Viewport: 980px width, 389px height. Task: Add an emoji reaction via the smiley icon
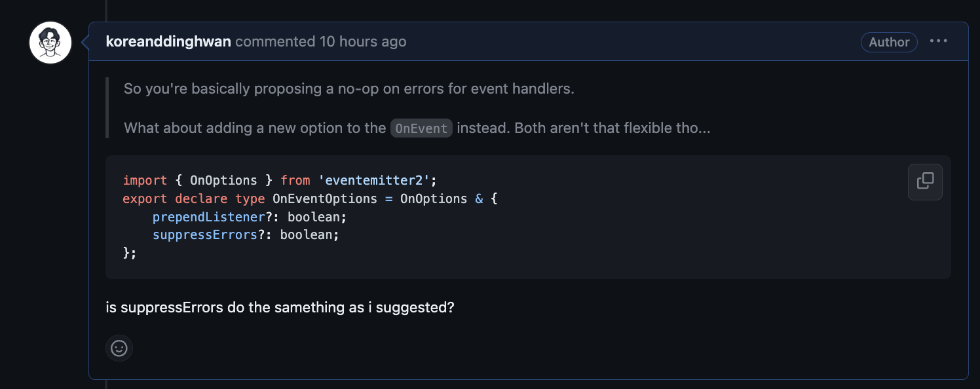click(119, 348)
